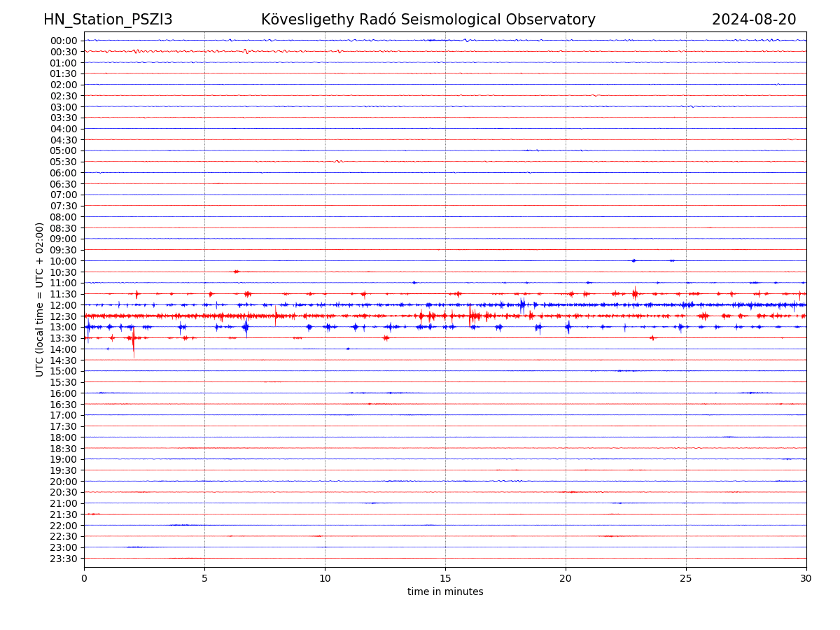
Task: Click the 15 tick on the minutes axis
Action: tap(445, 578)
